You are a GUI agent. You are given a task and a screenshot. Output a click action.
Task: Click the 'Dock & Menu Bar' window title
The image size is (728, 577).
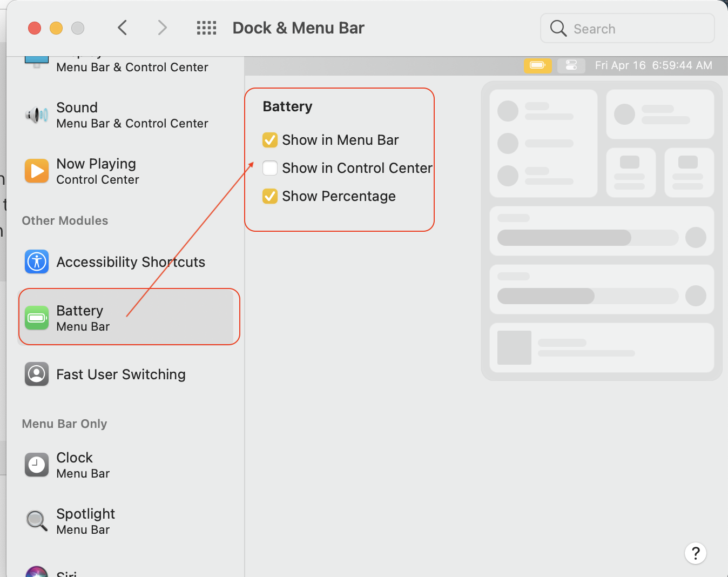coord(298,28)
